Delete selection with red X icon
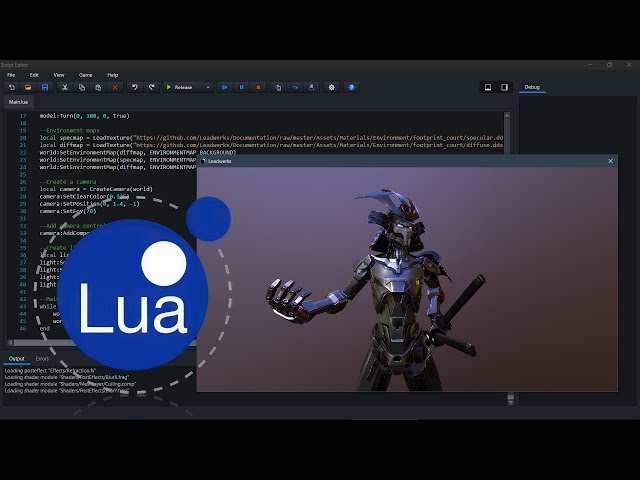The image size is (640, 480). coord(115,87)
